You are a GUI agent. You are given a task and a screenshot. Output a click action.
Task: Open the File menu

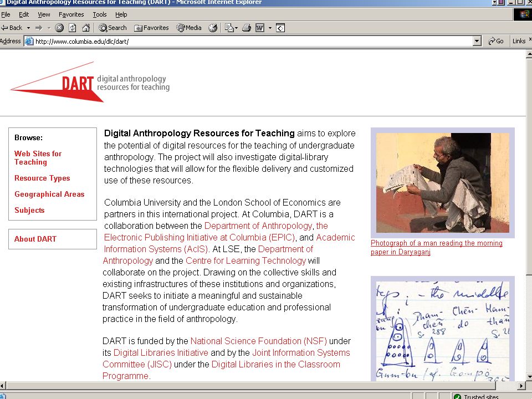pos(6,14)
